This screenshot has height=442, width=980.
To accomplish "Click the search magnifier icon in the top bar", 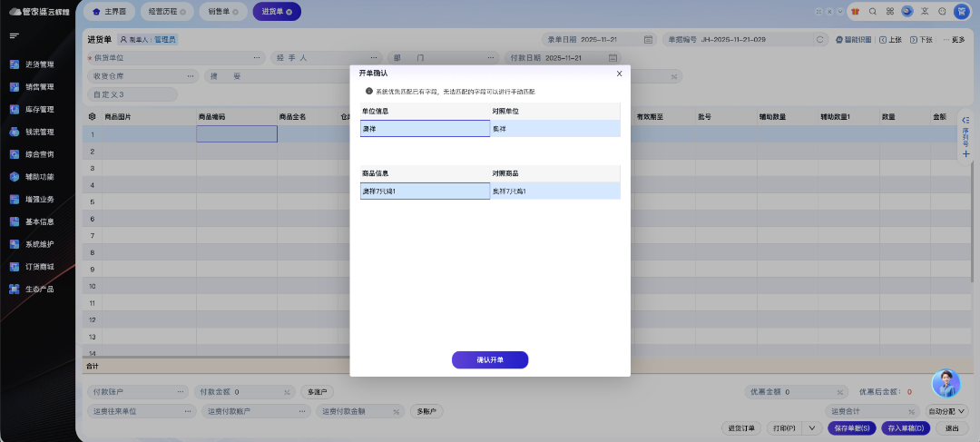I will (872, 12).
